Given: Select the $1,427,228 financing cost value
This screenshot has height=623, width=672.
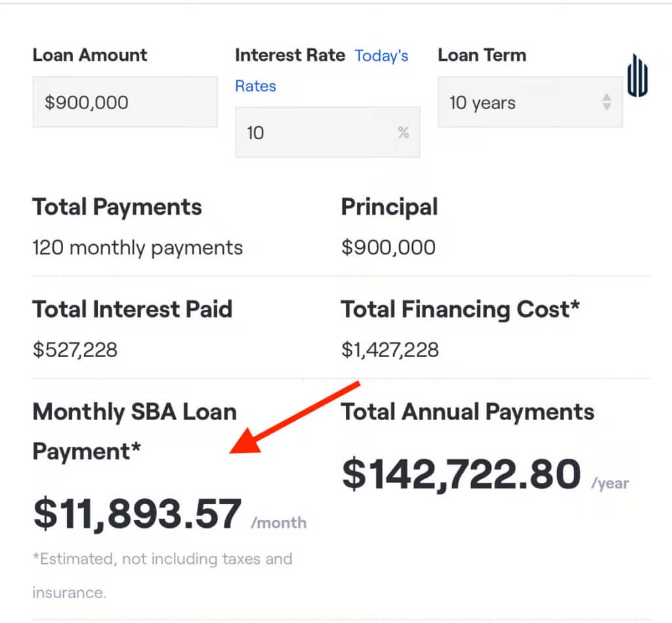Looking at the screenshot, I should (390, 349).
